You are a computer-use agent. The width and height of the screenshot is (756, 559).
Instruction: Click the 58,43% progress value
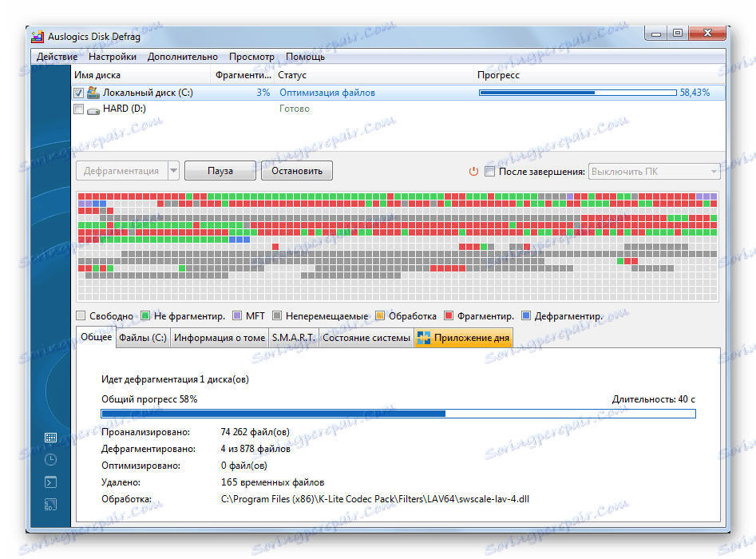[695, 93]
